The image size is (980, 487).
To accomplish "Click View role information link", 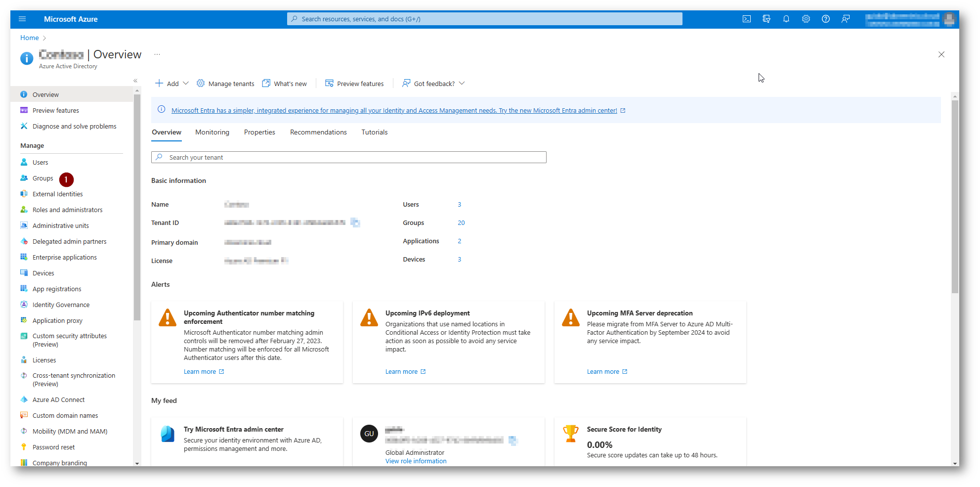I will pos(416,461).
